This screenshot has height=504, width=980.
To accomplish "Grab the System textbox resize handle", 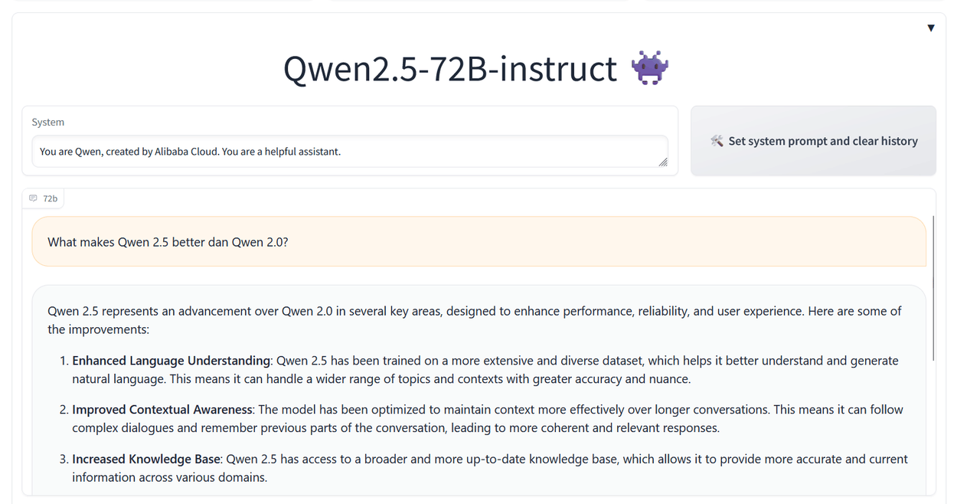I will (663, 162).
